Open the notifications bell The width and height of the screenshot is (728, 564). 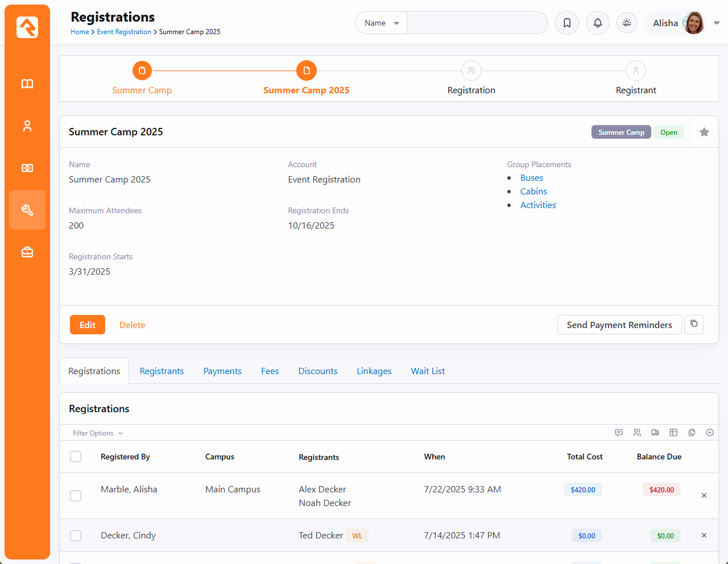point(598,23)
